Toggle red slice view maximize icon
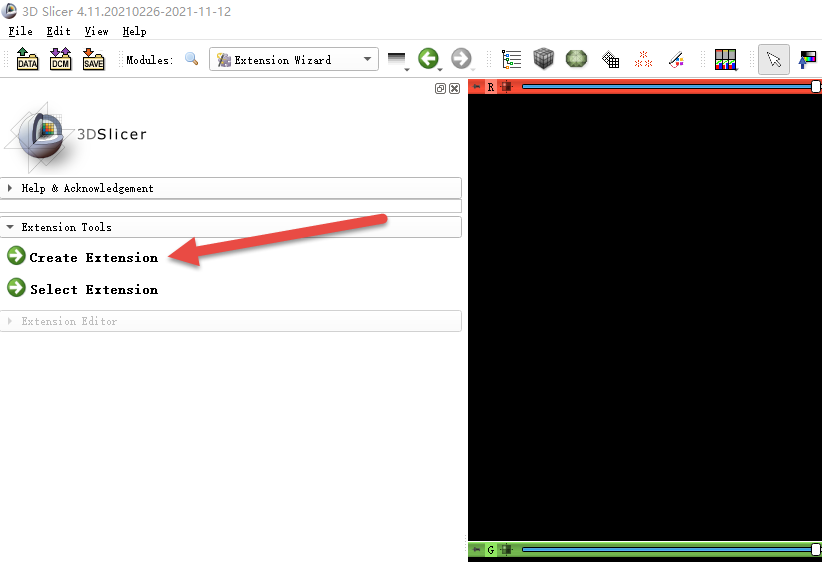 [506, 87]
